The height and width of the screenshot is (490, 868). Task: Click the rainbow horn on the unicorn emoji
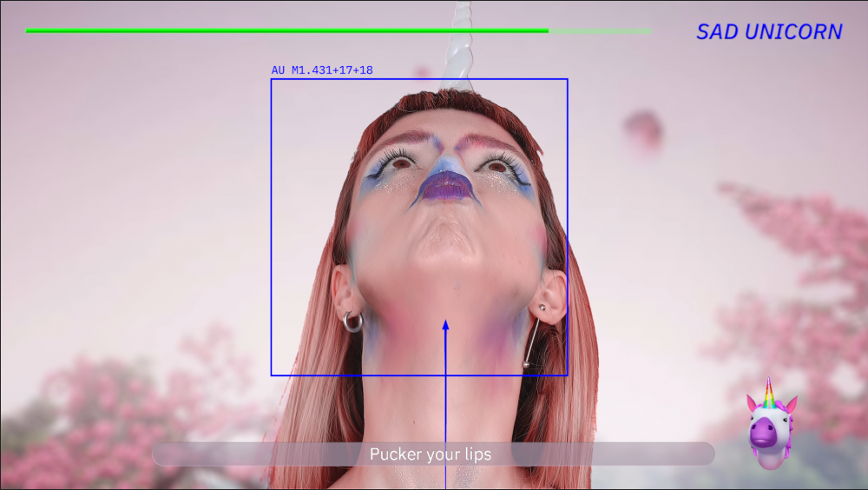click(768, 392)
